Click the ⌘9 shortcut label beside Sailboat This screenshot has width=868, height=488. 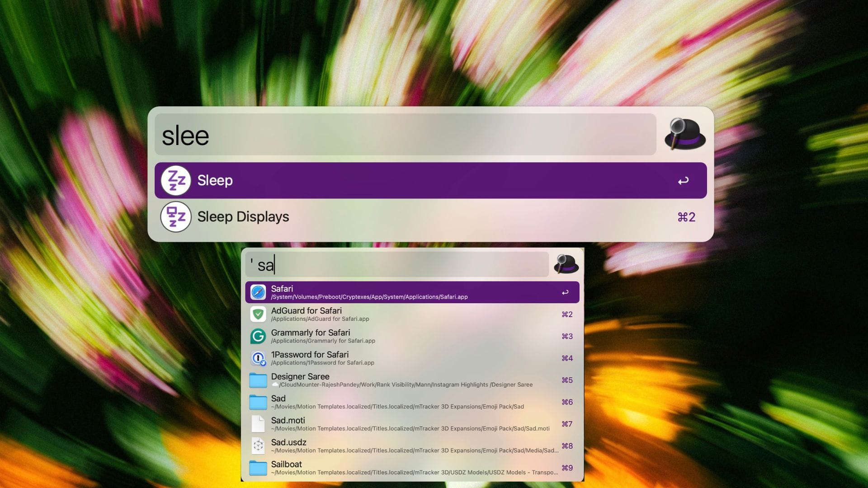(567, 468)
